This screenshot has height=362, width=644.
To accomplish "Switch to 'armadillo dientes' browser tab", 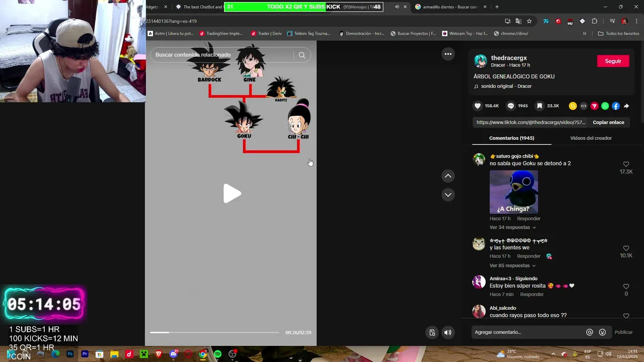I will click(x=449, y=7).
